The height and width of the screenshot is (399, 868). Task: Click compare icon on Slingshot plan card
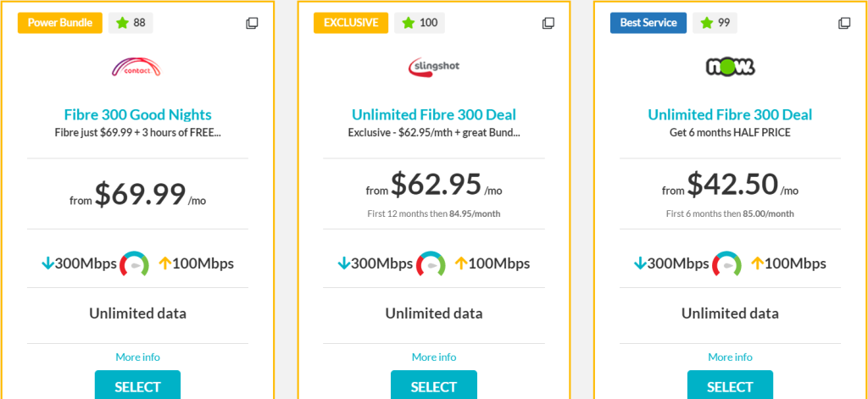548,23
